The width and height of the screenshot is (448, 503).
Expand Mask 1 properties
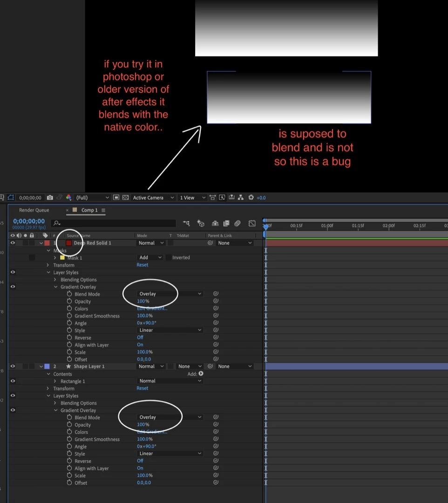click(x=55, y=258)
